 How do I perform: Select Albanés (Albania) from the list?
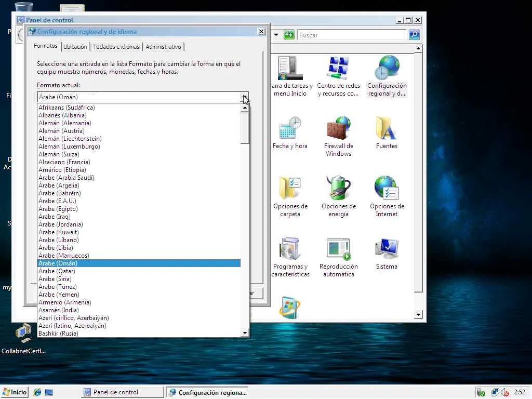139,115
